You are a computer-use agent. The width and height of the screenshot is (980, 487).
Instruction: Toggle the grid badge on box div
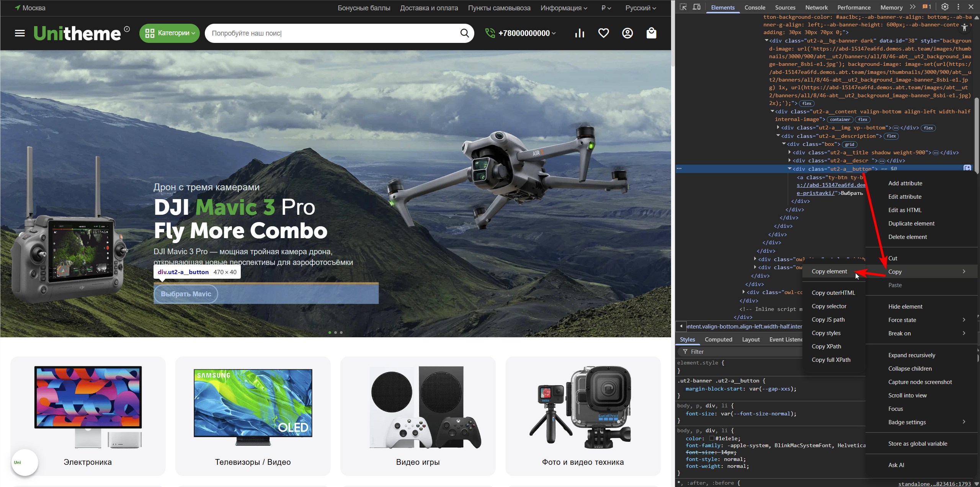(849, 144)
